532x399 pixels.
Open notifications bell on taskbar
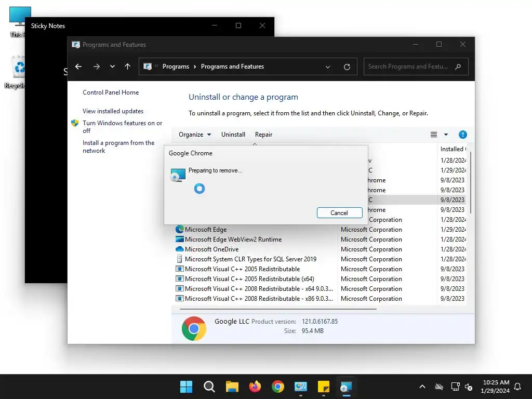[517, 387]
